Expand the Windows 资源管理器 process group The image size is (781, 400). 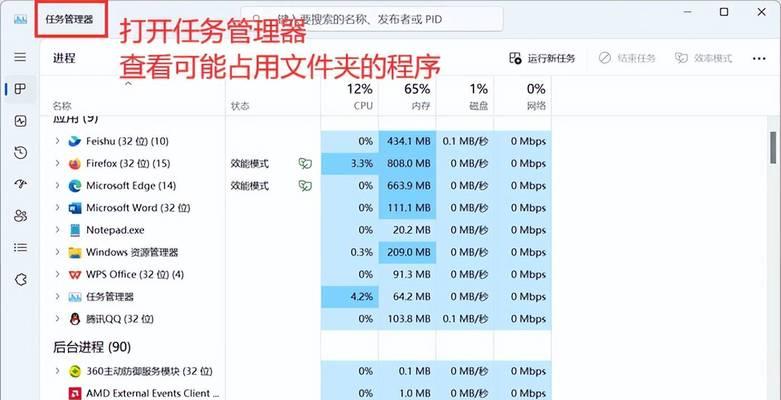pos(57,253)
